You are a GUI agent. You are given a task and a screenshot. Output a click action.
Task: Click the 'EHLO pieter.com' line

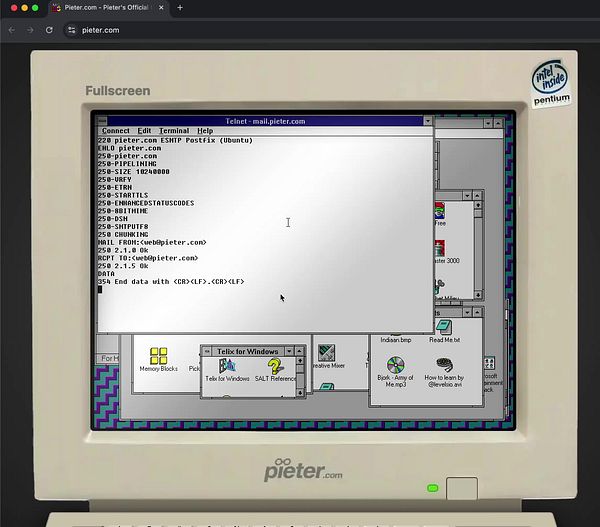[129, 148]
